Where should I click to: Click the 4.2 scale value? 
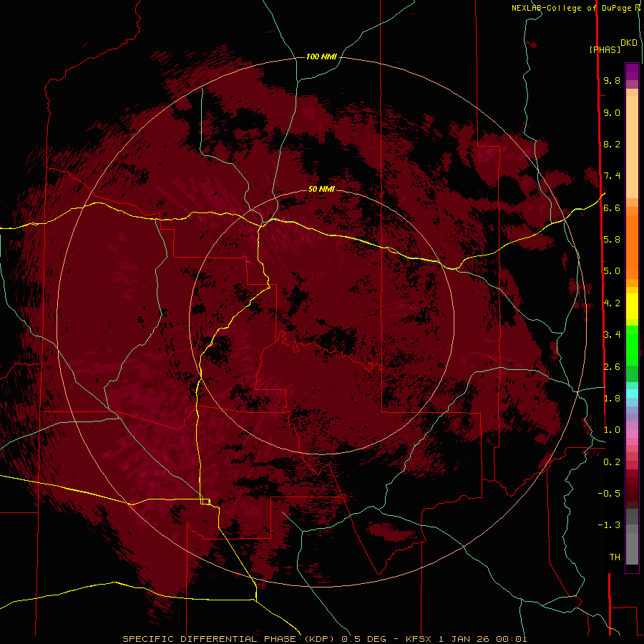point(612,303)
